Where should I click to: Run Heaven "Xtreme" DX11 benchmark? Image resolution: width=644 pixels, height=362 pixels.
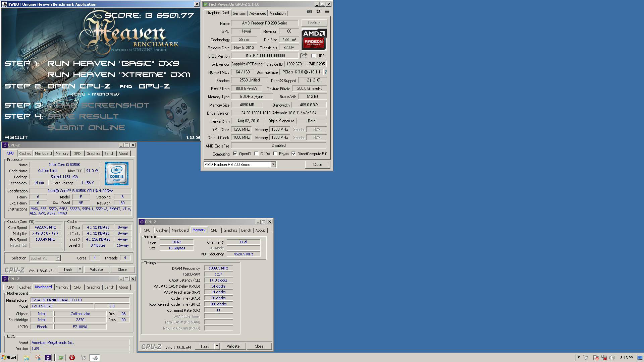[119, 75]
